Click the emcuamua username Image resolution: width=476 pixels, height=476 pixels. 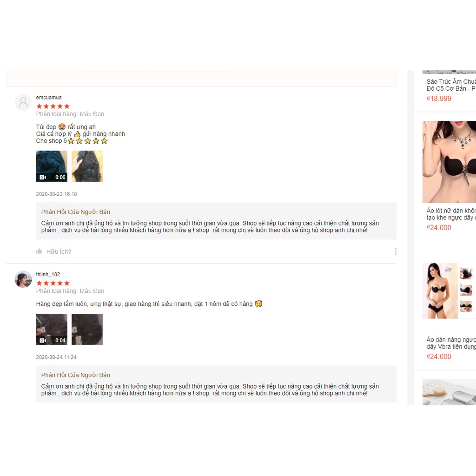click(x=49, y=98)
